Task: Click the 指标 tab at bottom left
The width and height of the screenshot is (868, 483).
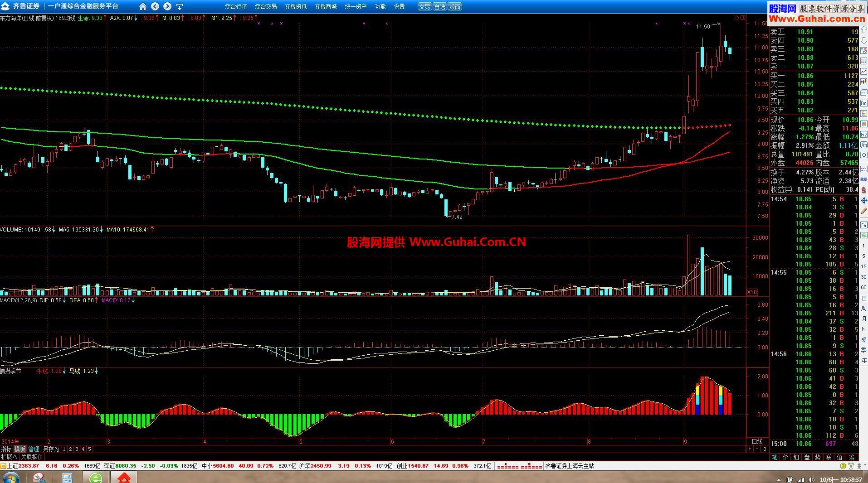Action: click(x=6, y=449)
